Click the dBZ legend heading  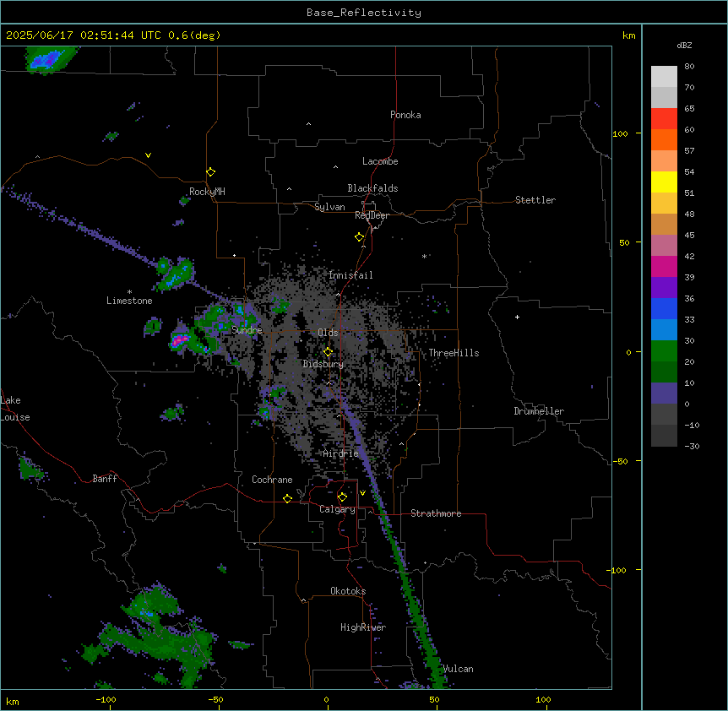pos(684,45)
